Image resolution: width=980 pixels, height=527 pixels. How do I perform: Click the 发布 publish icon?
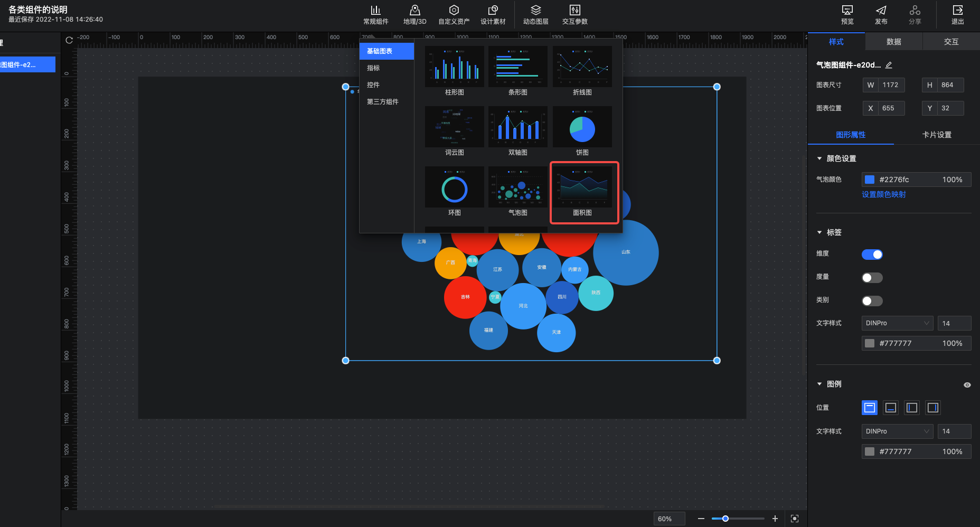click(881, 15)
